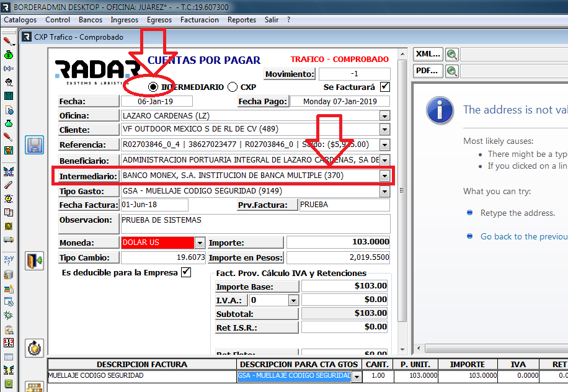Open the Egresos menu

pyautogui.click(x=159, y=20)
